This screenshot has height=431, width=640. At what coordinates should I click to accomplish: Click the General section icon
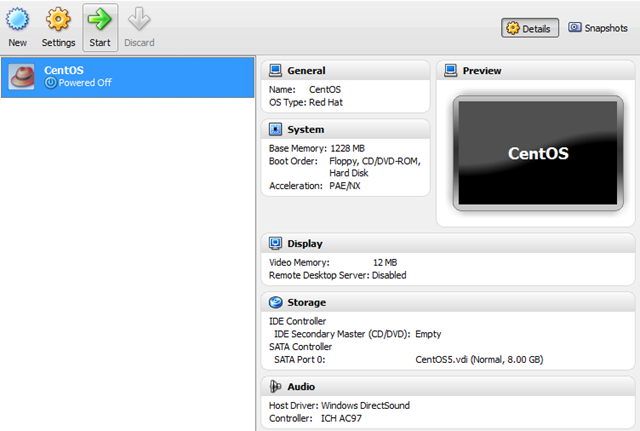275,71
